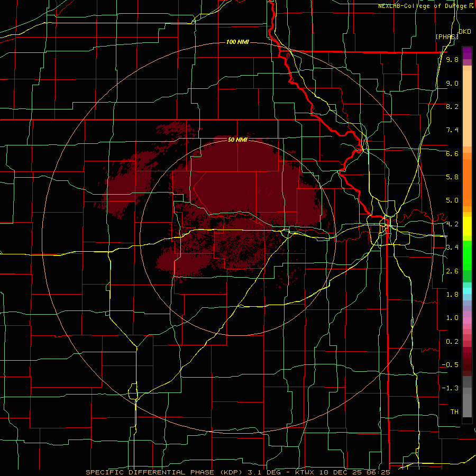Click the 6.6 value on the color scale
The image size is (476, 476).
point(452,153)
